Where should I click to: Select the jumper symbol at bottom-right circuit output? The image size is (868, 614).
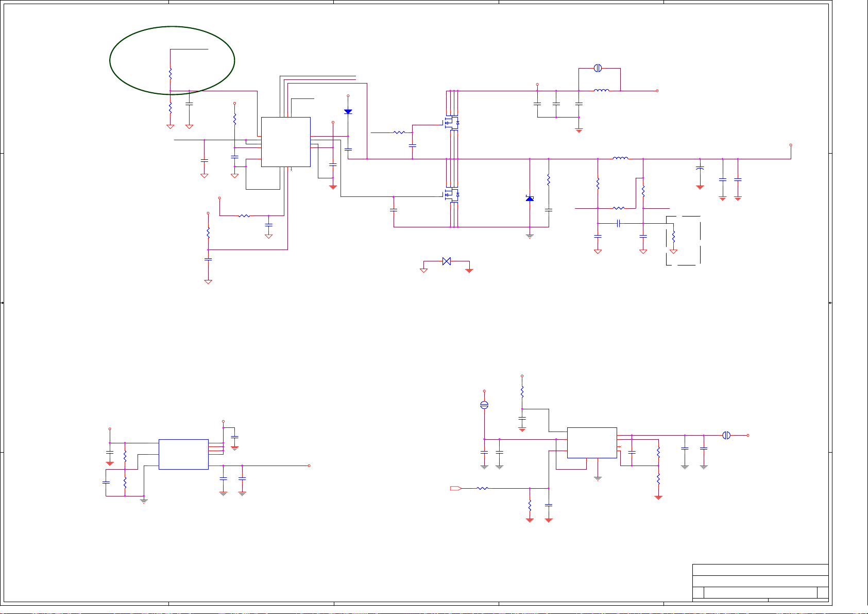726,435
